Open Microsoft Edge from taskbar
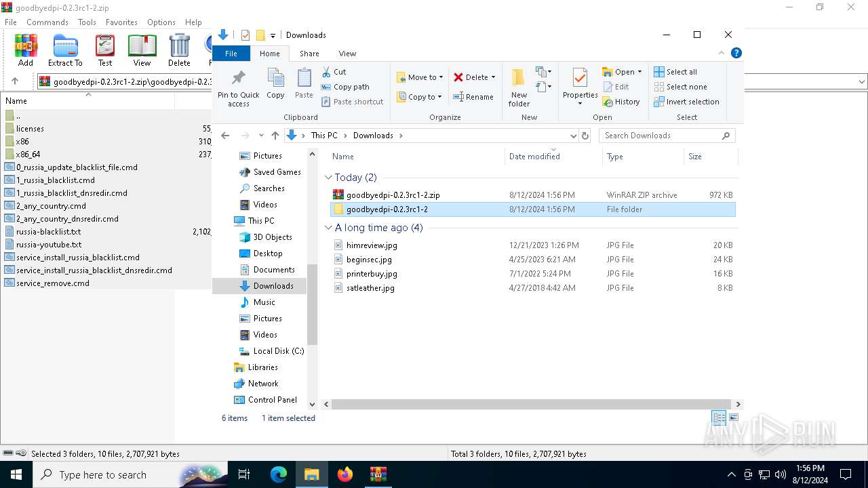The height and width of the screenshot is (488, 868). (279, 474)
